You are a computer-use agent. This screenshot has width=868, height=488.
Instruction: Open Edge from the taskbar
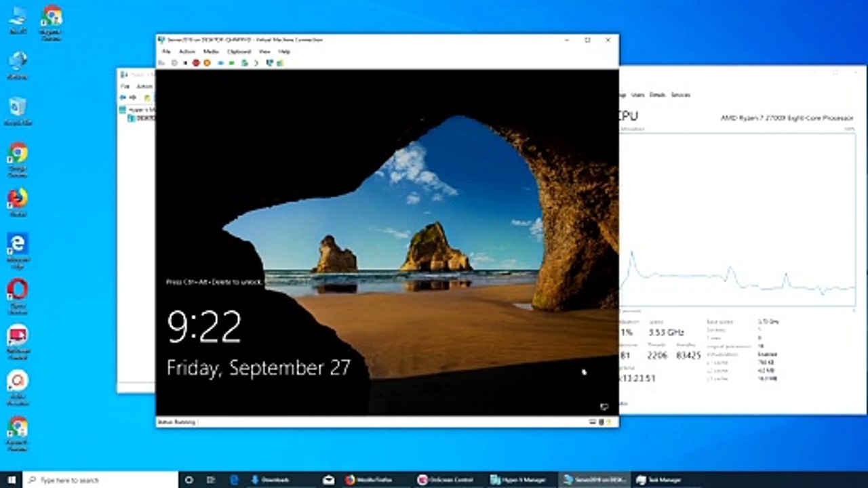233,480
